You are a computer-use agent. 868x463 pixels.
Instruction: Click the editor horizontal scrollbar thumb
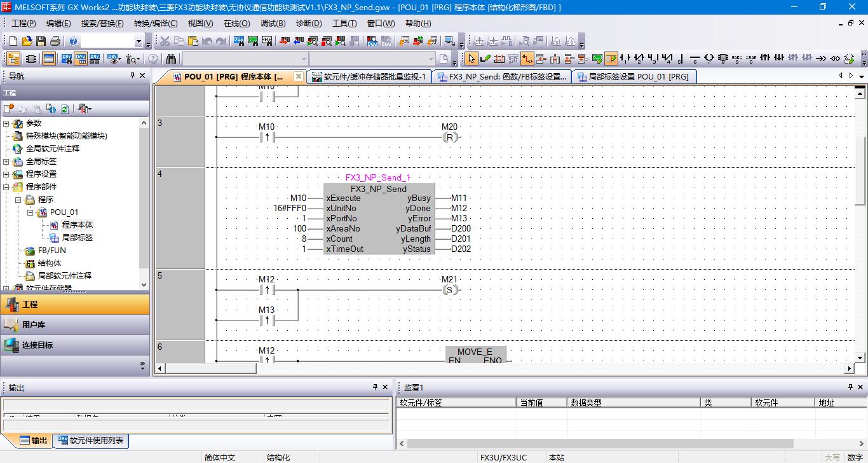(211, 368)
